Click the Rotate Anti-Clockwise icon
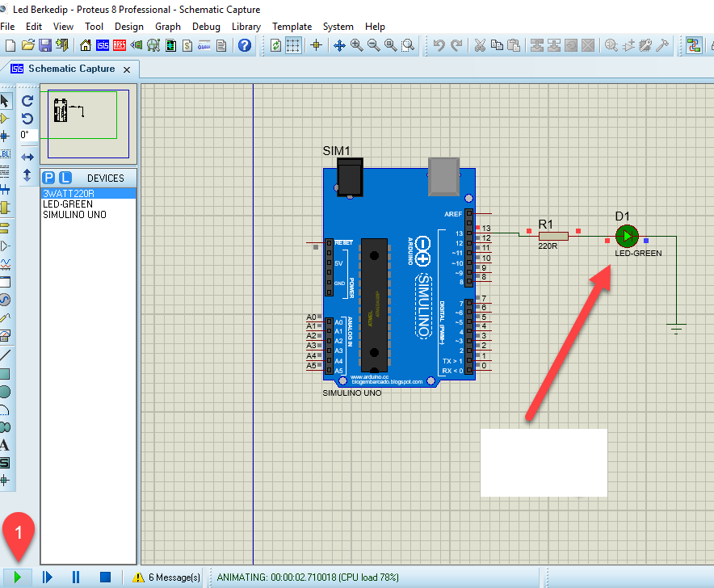 [27, 119]
